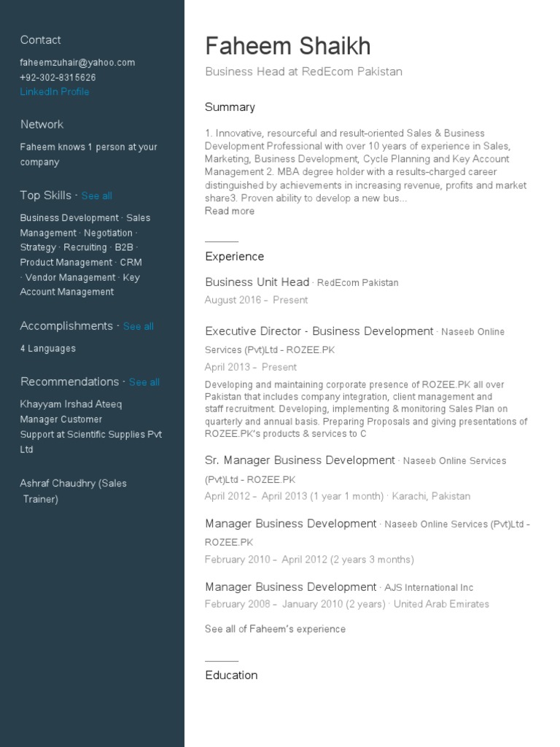This screenshot has height=747, width=560.
Task: Open See all next to Recommendations
Action: pos(144,382)
